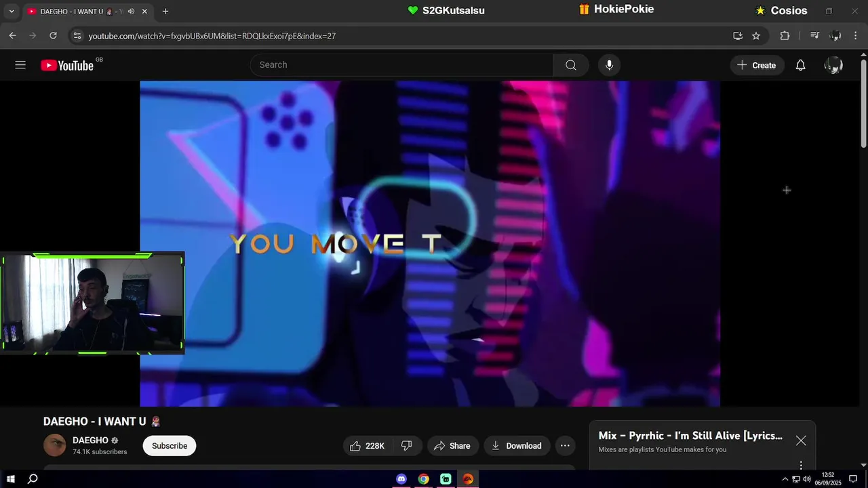
Task: Click the 74.1K subscribers text
Action: (x=100, y=452)
